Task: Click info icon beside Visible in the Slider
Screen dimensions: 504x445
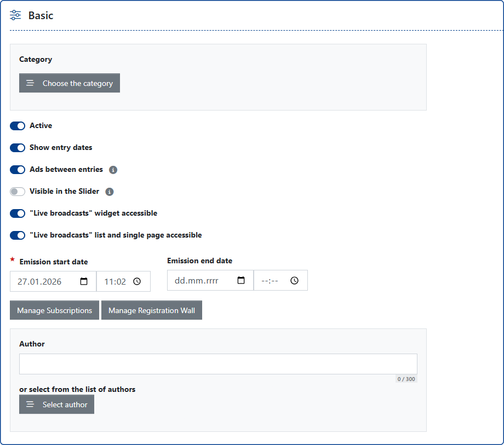Action: tap(109, 192)
